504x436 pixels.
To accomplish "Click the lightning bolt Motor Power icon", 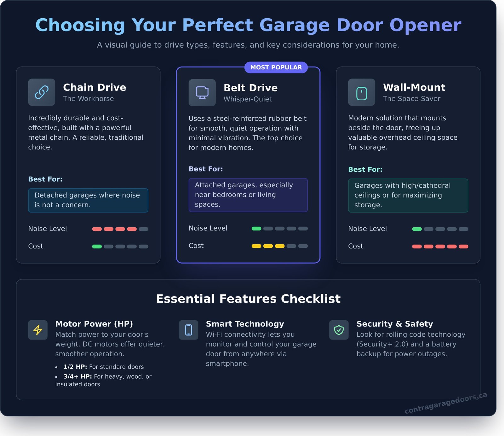I will (37, 330).
